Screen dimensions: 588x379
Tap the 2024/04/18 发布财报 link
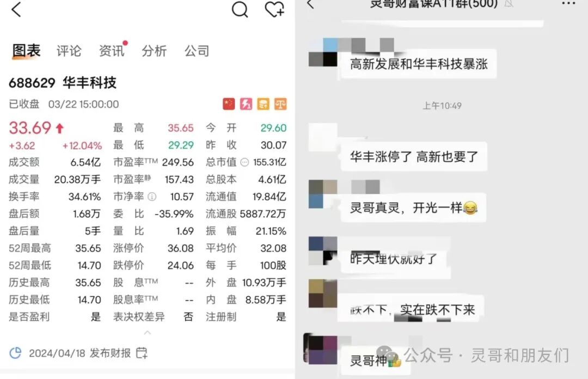click(x=80, y=353)
